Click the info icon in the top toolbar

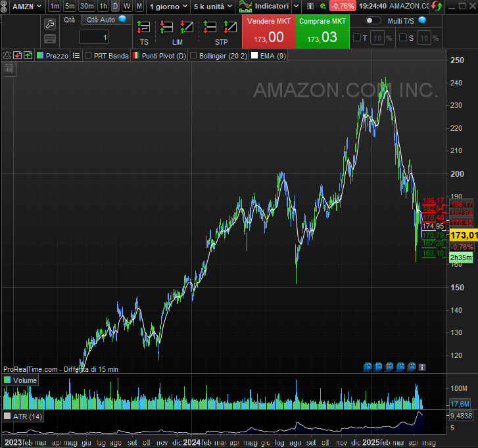[310, 6]
